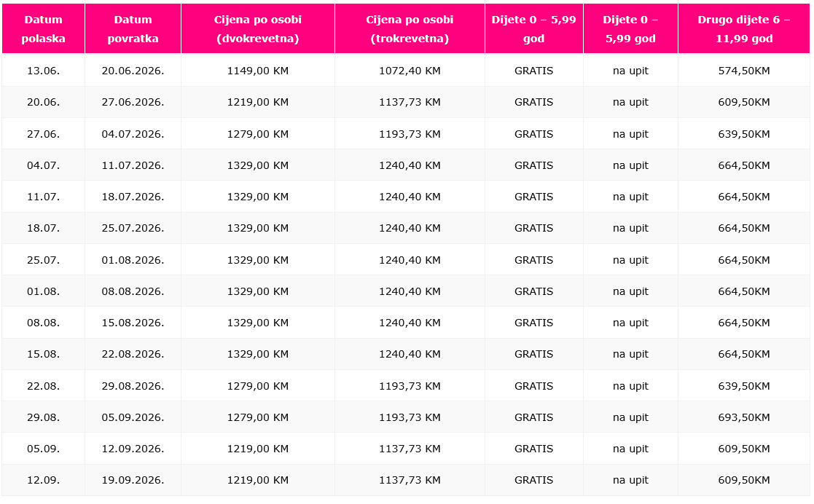Select the return date 05.09.2026. cell
The image size is (814, 504).
pos(133,417)
